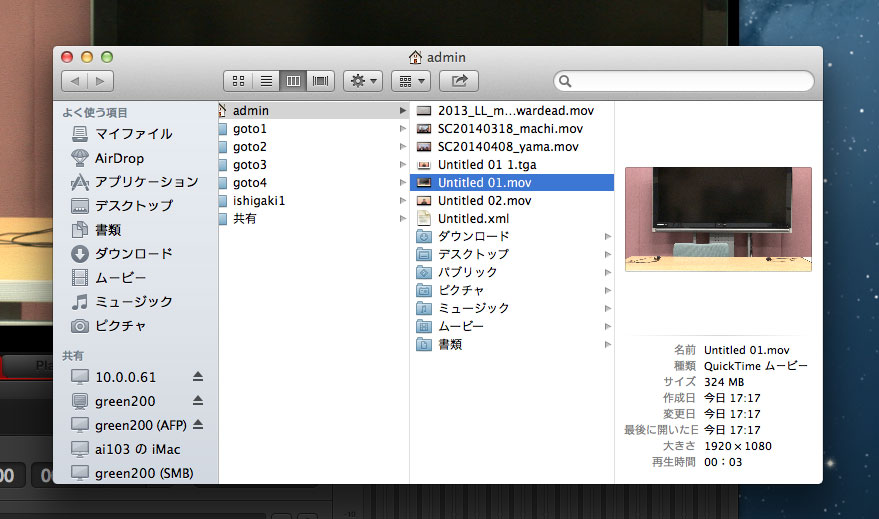
Task: Expand the ダウンロード folder arrow in admin
Action: [608, 237]
